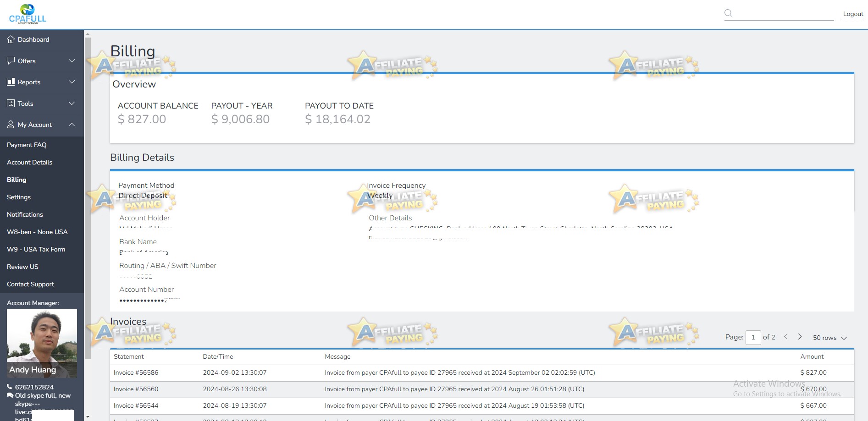
Task: Click the Amount column header
Action: click(812, 356)
